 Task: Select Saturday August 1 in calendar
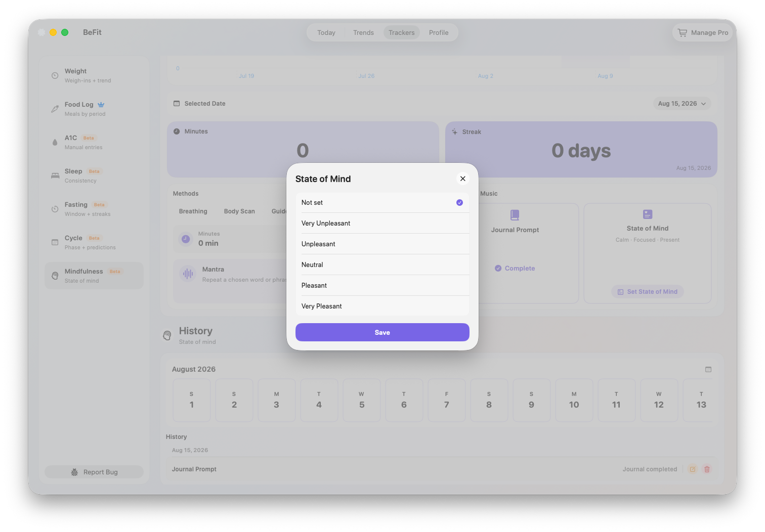coord(192,401)
